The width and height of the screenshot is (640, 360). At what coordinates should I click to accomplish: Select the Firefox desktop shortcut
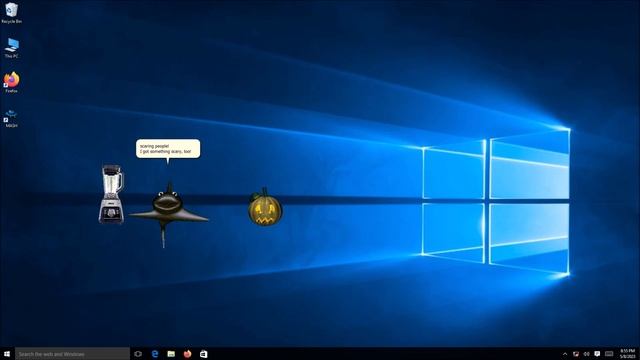(11, 82)
